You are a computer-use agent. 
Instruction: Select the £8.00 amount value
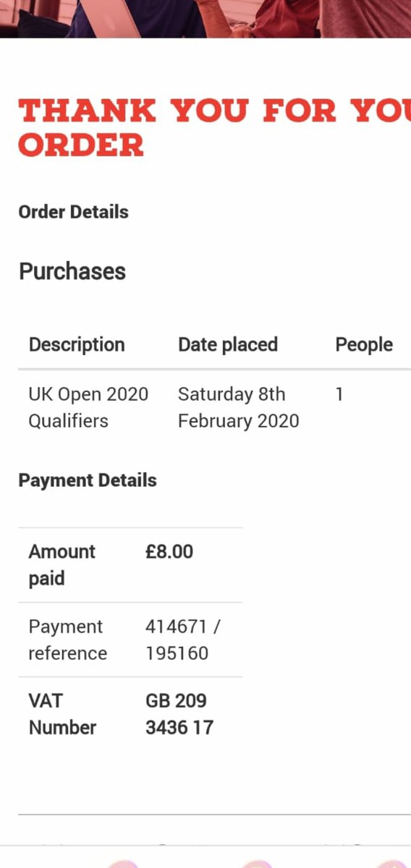coord(169,552)
